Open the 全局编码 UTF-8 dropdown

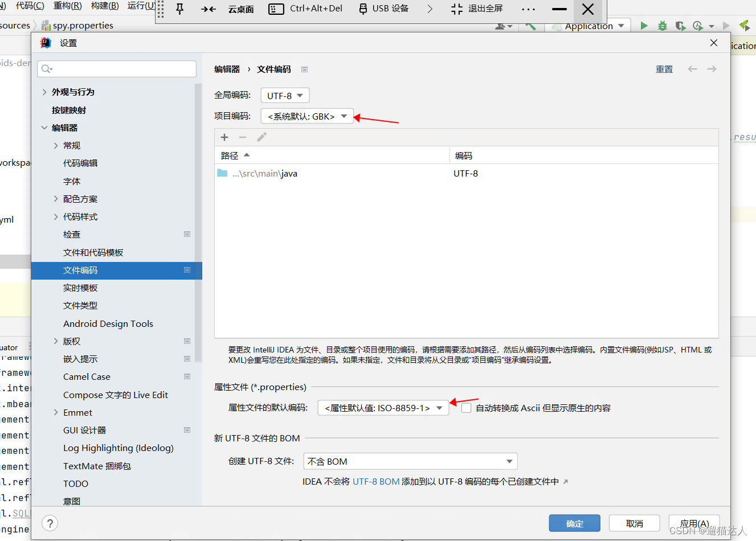tap(285, 96)
